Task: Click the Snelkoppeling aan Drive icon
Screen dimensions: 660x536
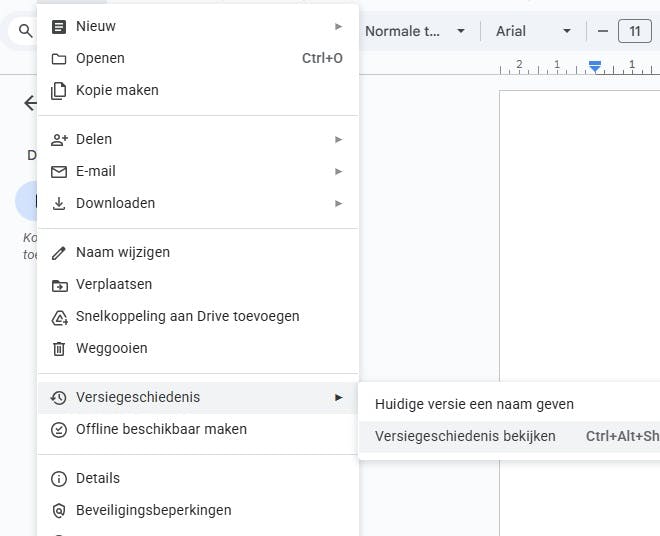Action: pyautogui.click(x=59, y=316)
